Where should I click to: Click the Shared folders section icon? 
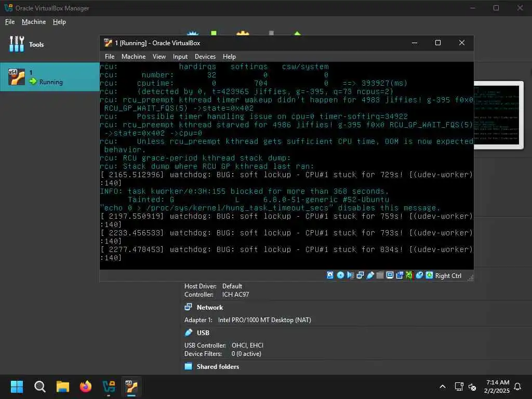coord(188,366)
